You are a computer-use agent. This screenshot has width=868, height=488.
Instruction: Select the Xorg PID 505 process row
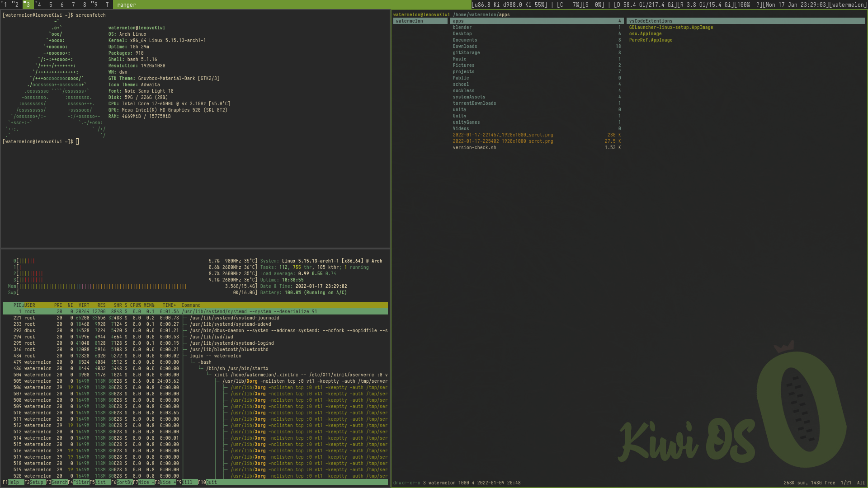195,381
